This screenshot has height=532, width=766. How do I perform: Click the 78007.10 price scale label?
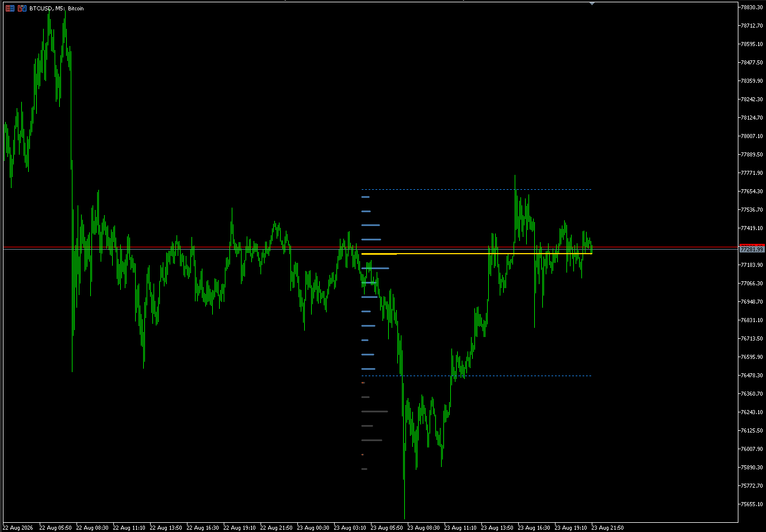[752, 136]
